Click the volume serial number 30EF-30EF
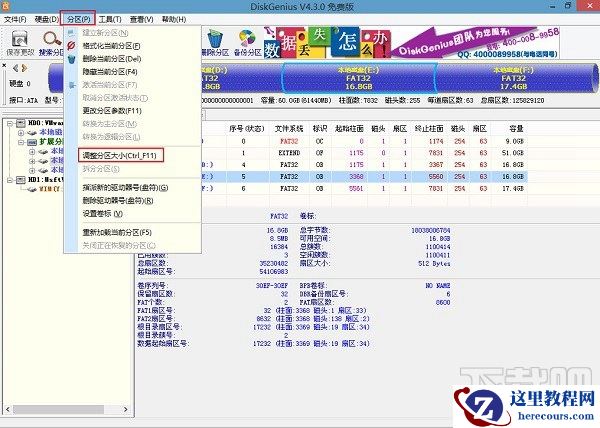Screen dimensions: 600x428 coord(272,286)
